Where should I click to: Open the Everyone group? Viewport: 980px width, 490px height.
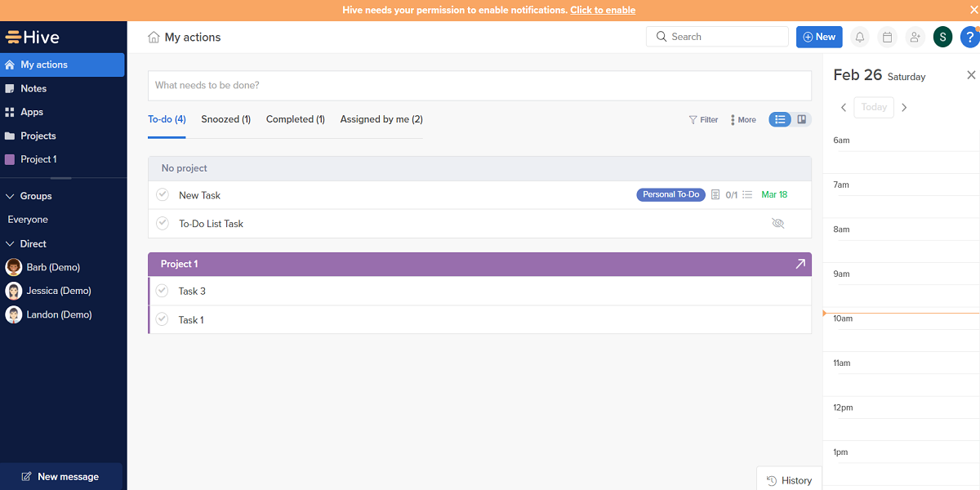coord(28,220)
